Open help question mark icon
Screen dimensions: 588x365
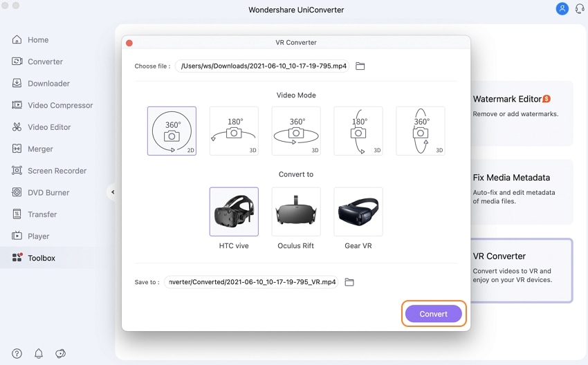pyautogui.click(x=17, y=353)
